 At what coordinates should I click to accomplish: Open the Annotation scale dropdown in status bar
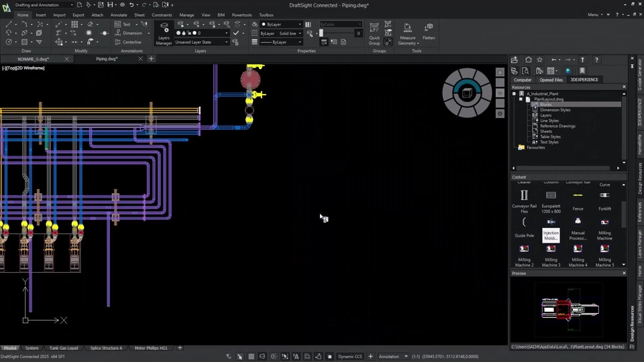click(x=394, y=356)
